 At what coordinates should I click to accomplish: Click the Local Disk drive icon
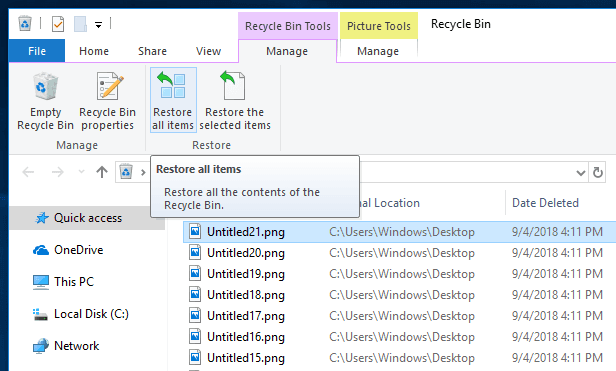[40, 314]
